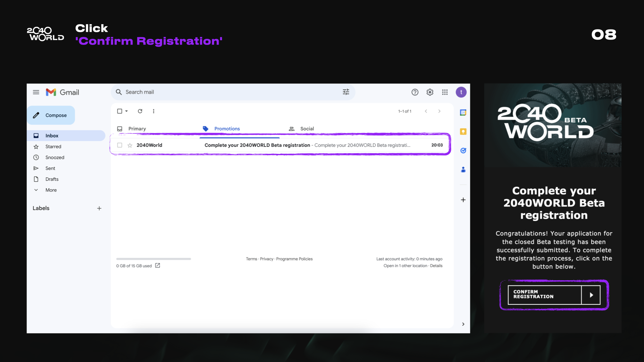Click the Compose button

tap(51, 115)
